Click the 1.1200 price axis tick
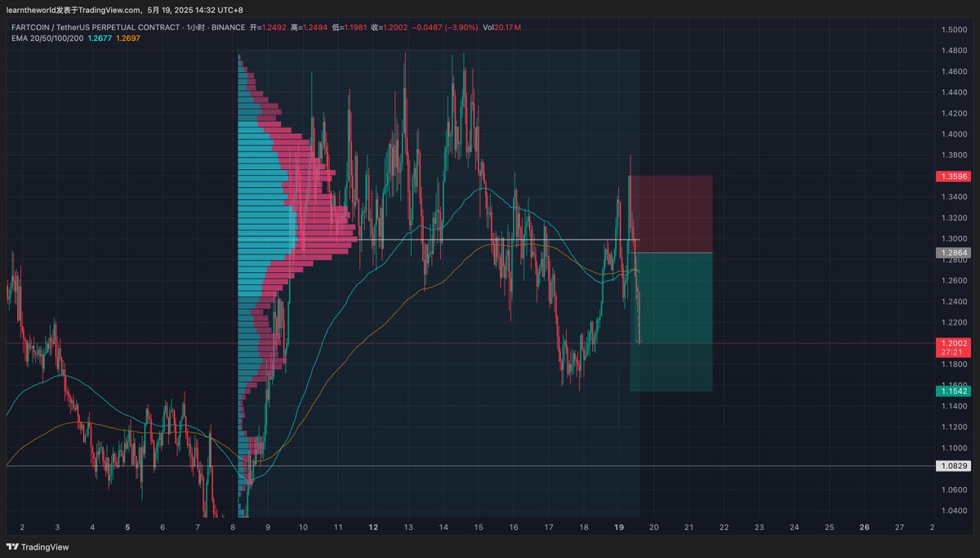The height and width of the screenshot is (558, 980). [x=954, y=427]
